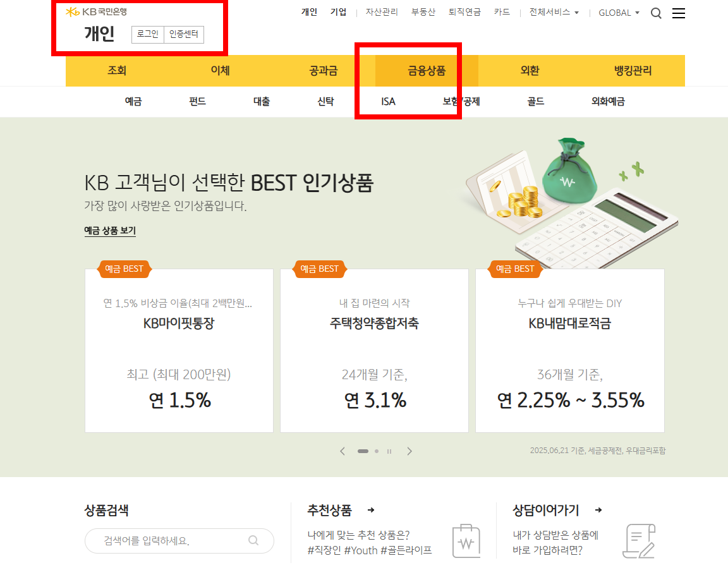Open the 외환 main menu
728x582 pixels.
pyautogui.click(x=530, y=71)
